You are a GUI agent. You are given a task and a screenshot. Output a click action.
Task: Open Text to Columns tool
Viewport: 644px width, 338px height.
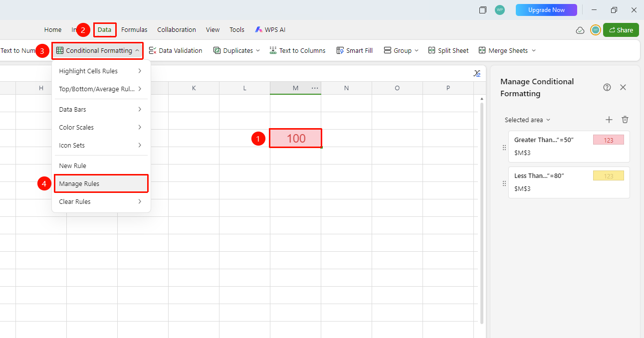click(x=297, y=50)
